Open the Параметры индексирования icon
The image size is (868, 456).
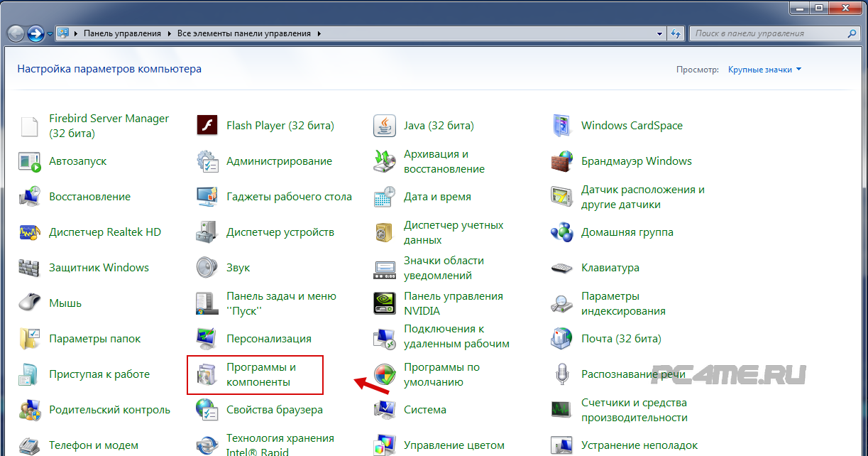pyautogui.click(x=561, y=303)
